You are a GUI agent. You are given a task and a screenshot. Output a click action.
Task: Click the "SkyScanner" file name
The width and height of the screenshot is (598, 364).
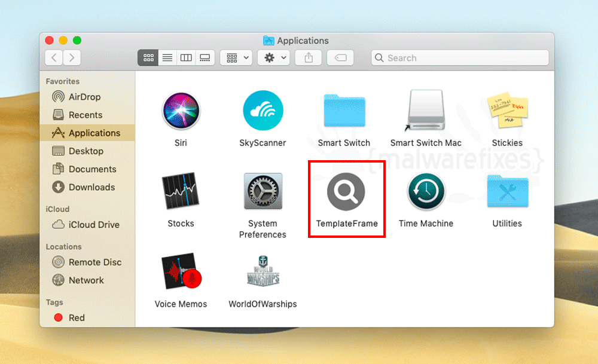coord(263,143)
